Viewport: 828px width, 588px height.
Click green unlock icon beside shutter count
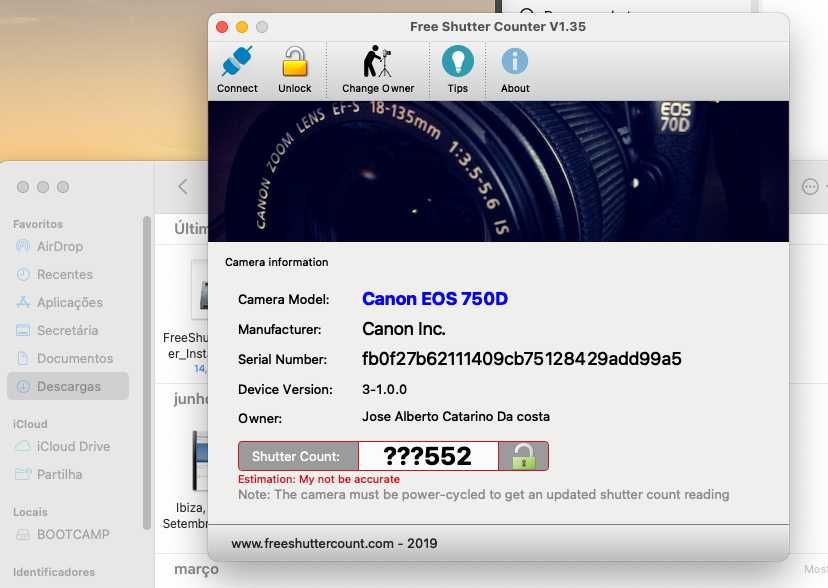(523, 456)
